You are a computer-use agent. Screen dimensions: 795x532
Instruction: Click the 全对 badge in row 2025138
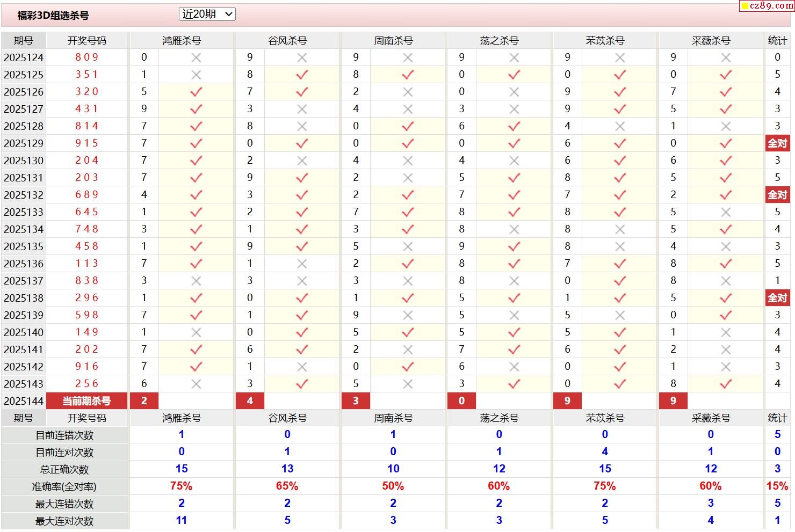click(777, 298)
